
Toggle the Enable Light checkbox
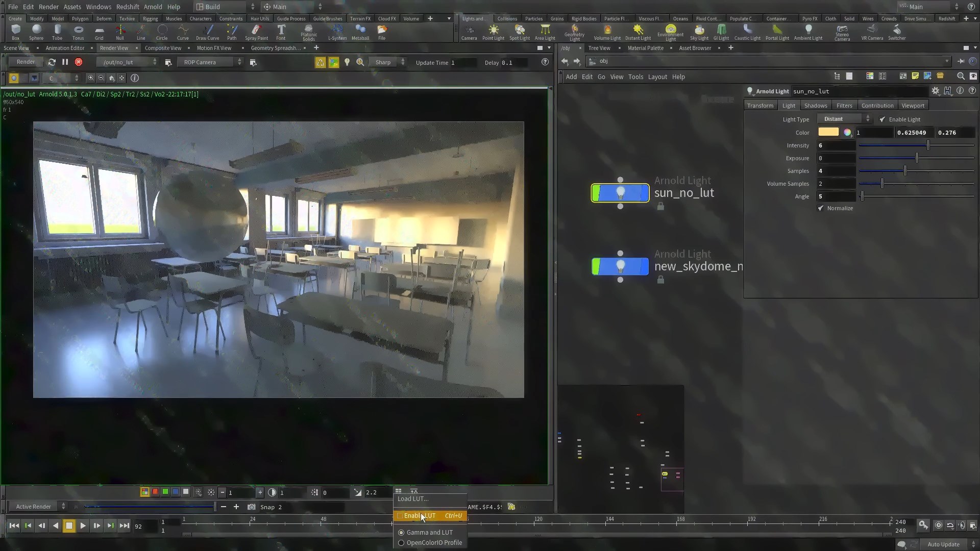[883, 119]
